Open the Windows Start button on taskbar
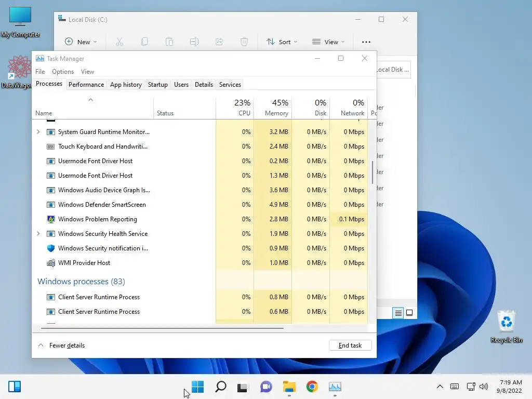Screen dimensions: 532x399 click(x=197, y=387)
